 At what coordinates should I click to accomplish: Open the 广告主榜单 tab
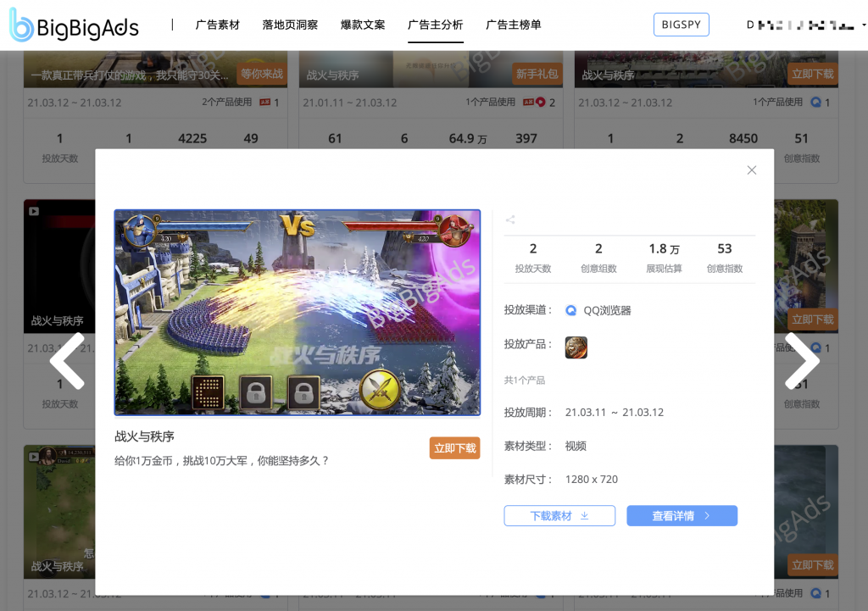(513, 25)
